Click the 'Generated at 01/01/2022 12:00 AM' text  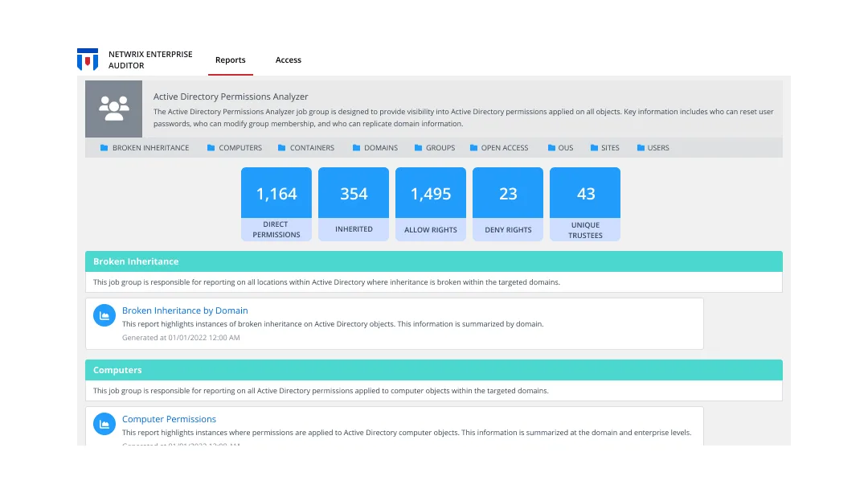point(181,337)
